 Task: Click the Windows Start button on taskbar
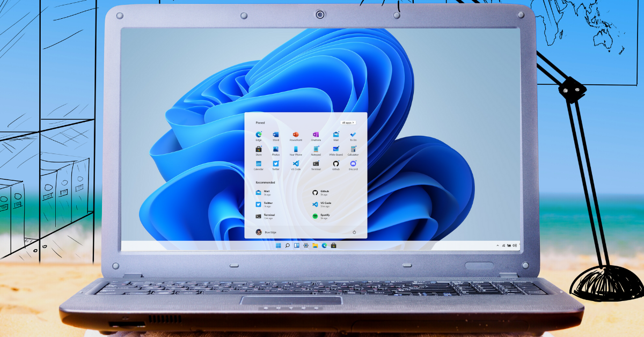coord(278,245)
